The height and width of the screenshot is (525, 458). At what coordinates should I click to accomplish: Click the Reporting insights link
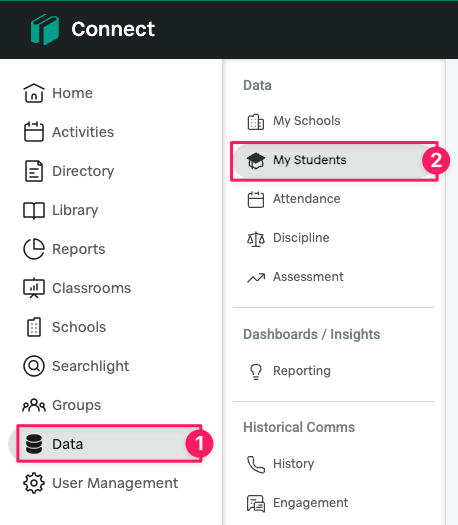coord(290,371)
